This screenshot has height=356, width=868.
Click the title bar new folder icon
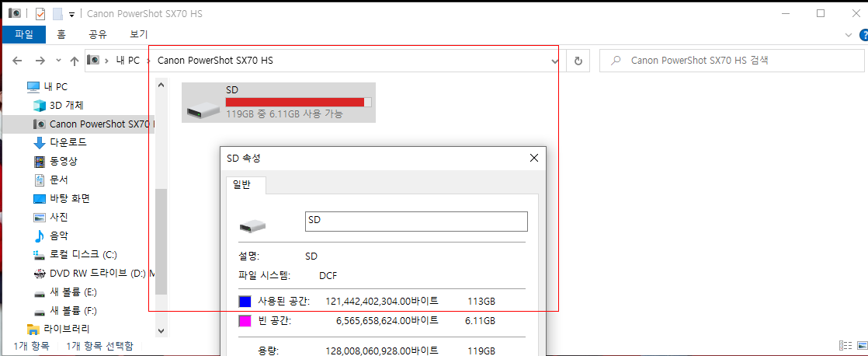57,13
